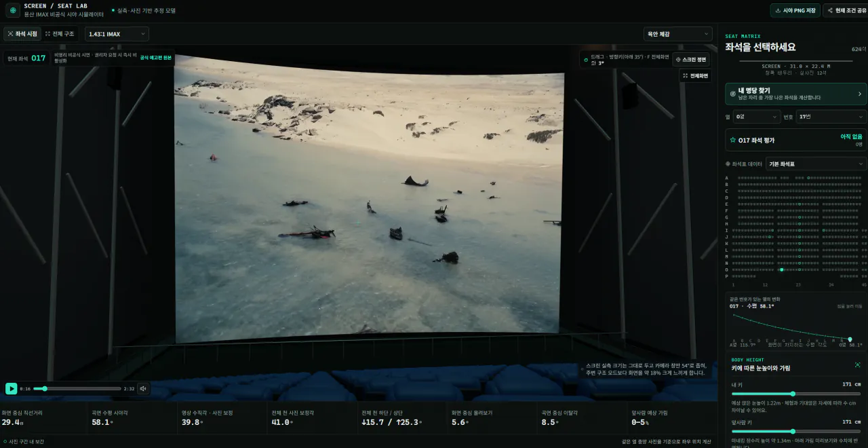This screenshot has width=868, height=448.
Task: Click the 화면 중심 올려보기 5.6° value
Action: (459, 422)
